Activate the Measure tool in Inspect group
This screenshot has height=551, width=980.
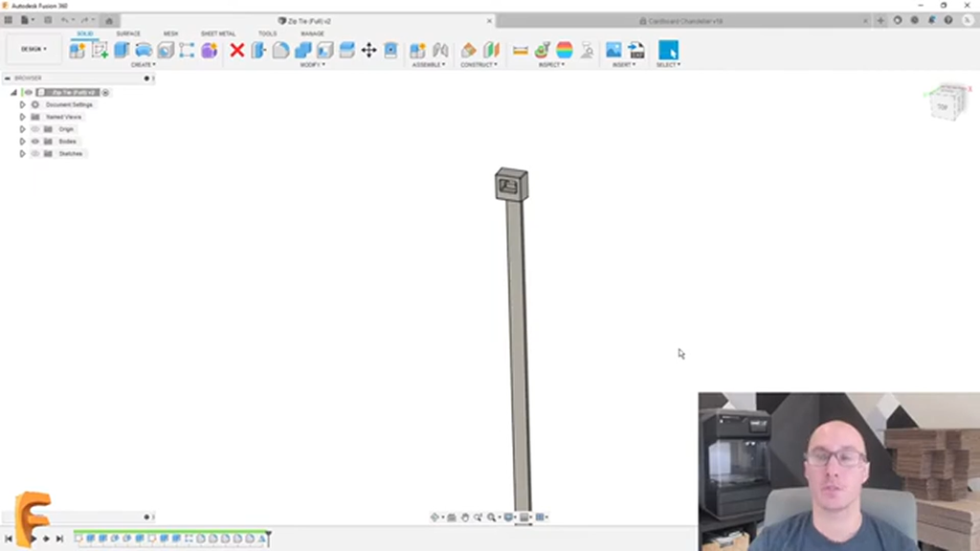[520, 50]
